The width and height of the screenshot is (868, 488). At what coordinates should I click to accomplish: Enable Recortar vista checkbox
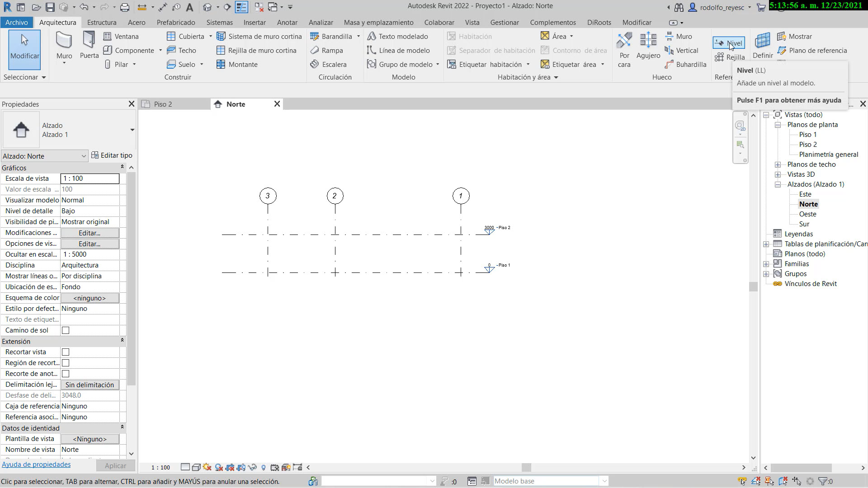66,352
